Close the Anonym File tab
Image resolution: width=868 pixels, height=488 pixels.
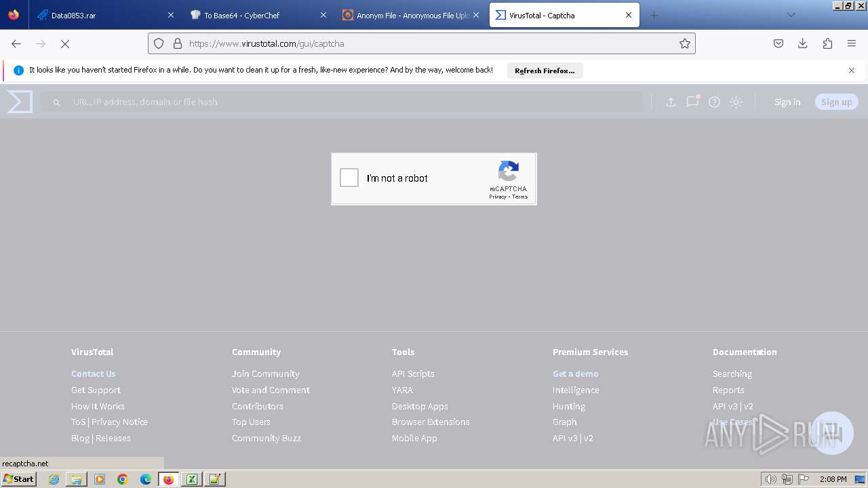(475, 15)
